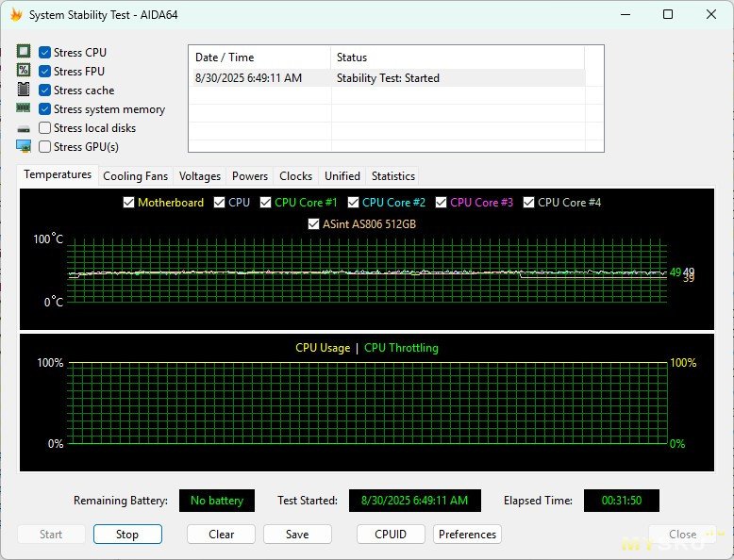734x560 pixels.
Task: Switch to the Powers tab
Action: [x=250, y=176]
